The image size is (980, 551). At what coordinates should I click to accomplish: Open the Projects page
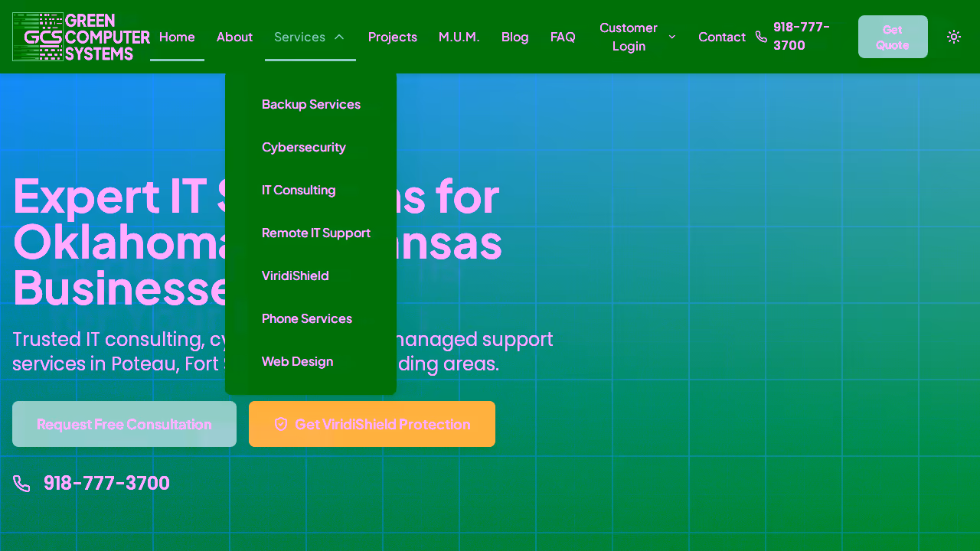tap(393, 37)
